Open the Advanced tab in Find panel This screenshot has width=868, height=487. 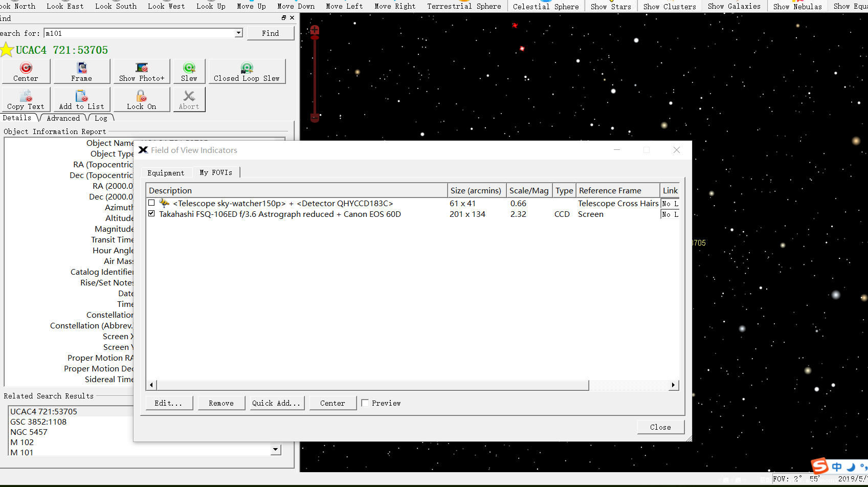[63, 118]
